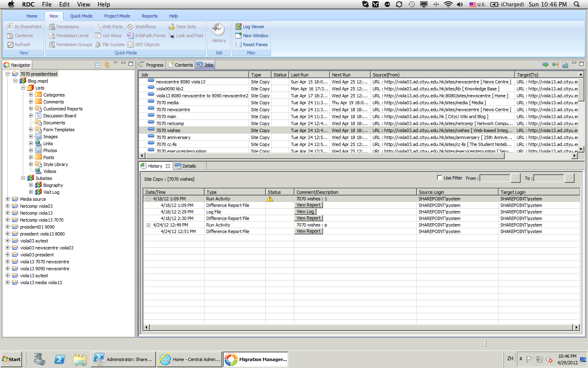This screenshot has width=588, height=368.
Task: Click warning icon in 4/18/12 row
Action: pos(269,199)
